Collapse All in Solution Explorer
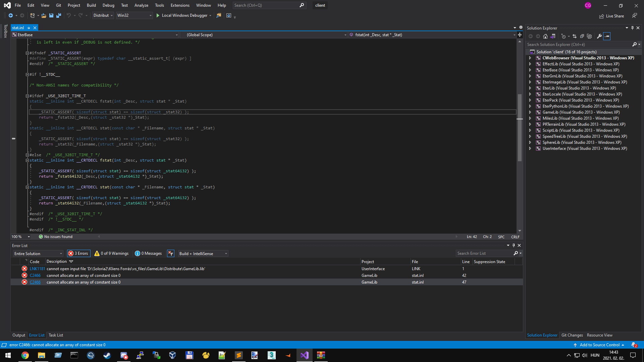 (x=582, y=36)
